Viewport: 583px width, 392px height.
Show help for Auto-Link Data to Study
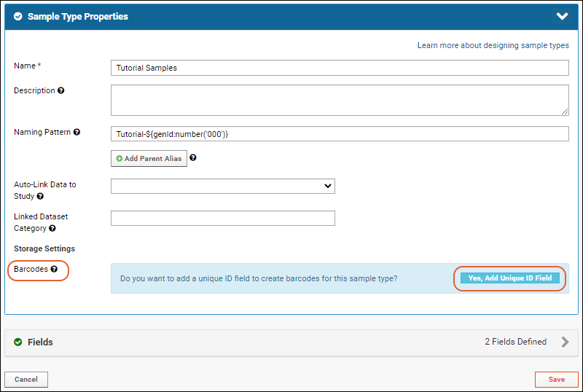point(40,196)
